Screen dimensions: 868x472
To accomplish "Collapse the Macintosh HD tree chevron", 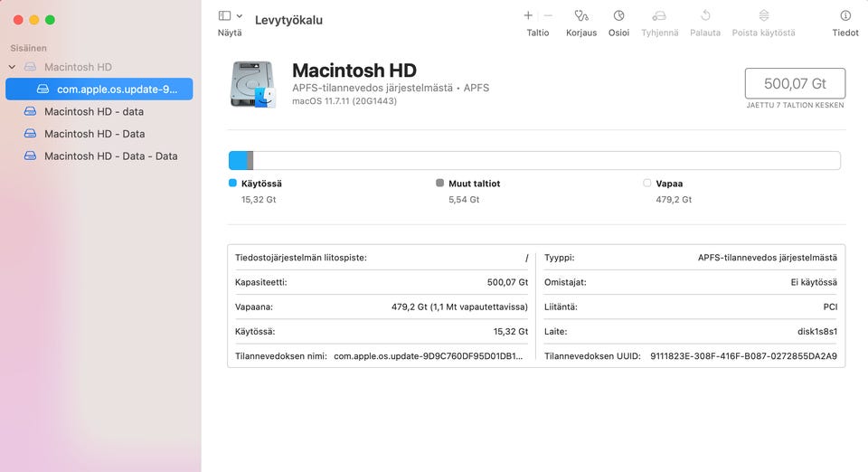I will click(12, 67).
